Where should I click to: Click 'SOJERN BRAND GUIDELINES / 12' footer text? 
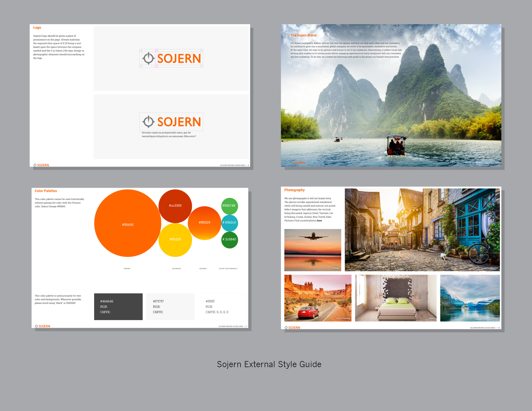coord(485,328)
